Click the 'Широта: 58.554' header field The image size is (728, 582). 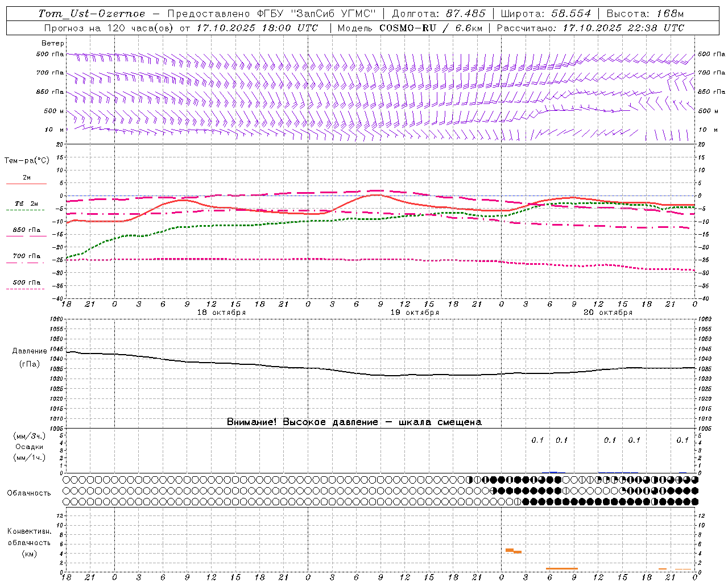click(x=546, y=14)
